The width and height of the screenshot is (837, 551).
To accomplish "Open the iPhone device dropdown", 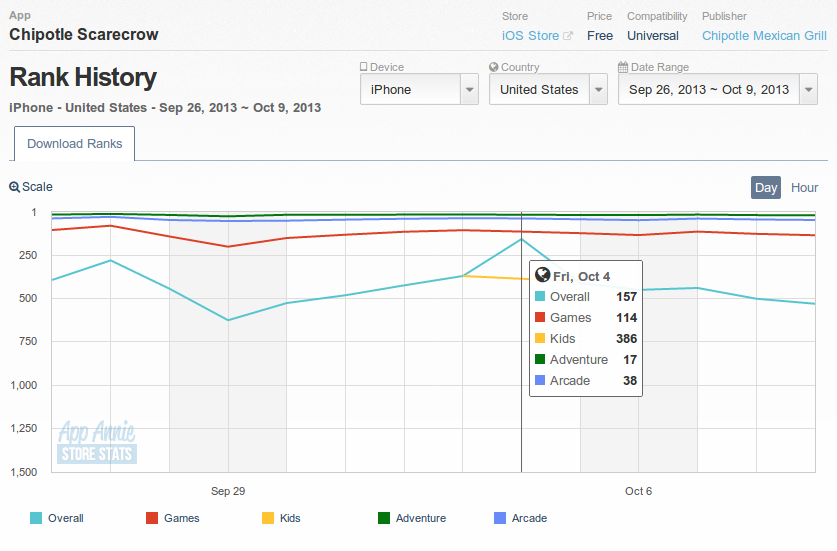I will 419,89.
